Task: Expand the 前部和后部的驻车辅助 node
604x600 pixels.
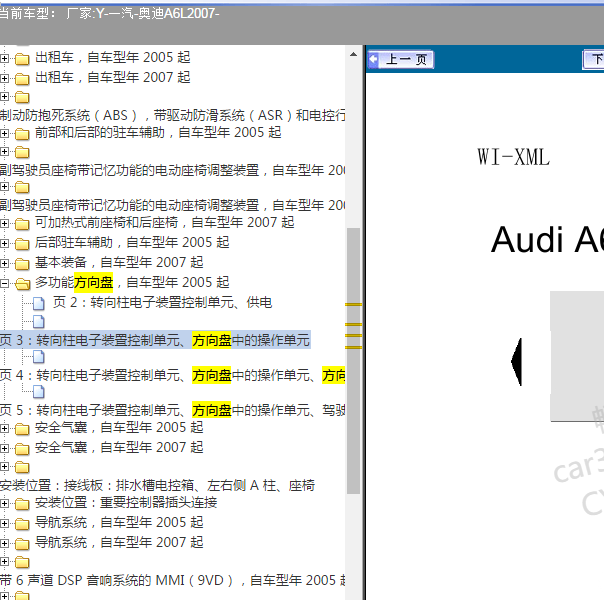Action: click(x=4, y=133)
